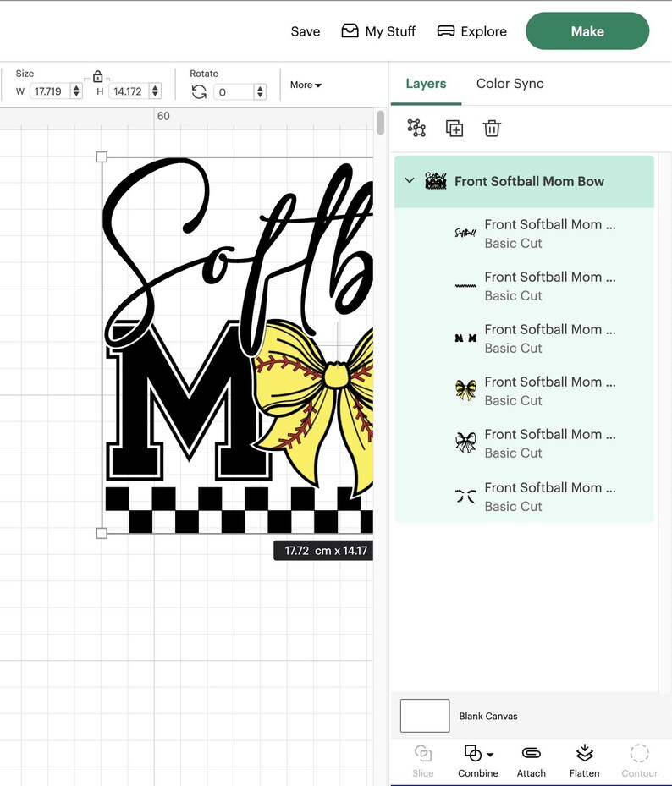672x786 pixels.
Task: Click the height input field
Action: click(x=129, y=91)
